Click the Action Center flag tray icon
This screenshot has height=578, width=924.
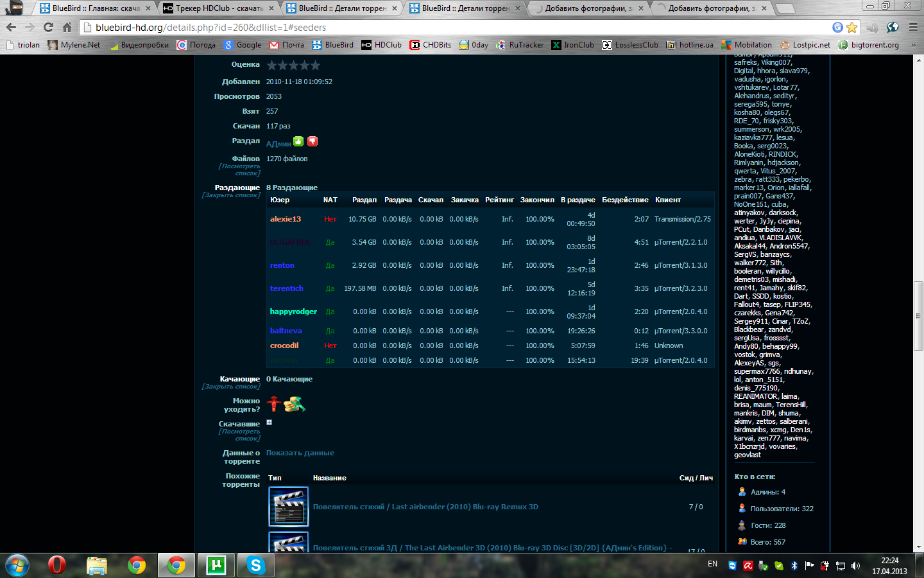809,566
